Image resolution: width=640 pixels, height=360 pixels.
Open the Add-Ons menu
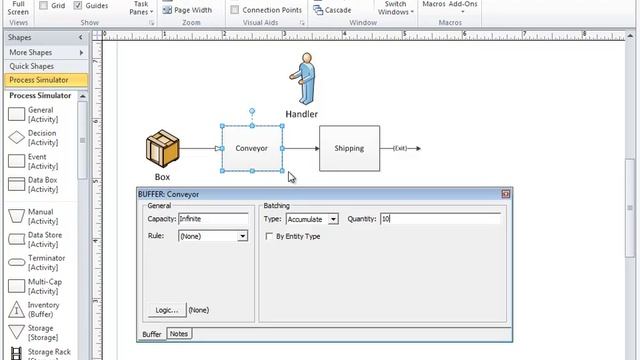462,6
